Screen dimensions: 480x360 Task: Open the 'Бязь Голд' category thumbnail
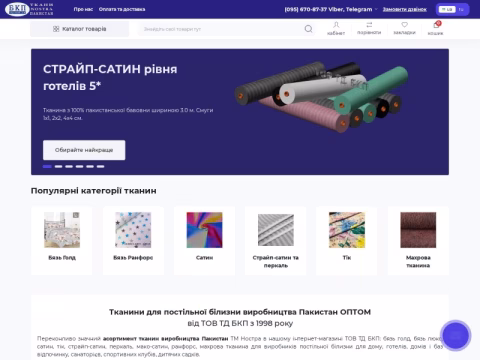pyautogui.click(x=62, y=230)
